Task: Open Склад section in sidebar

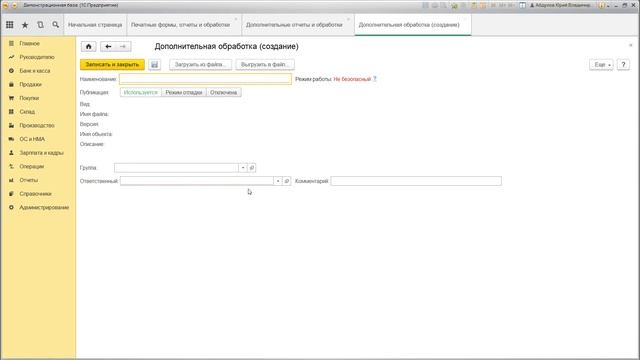Action: 27,111
